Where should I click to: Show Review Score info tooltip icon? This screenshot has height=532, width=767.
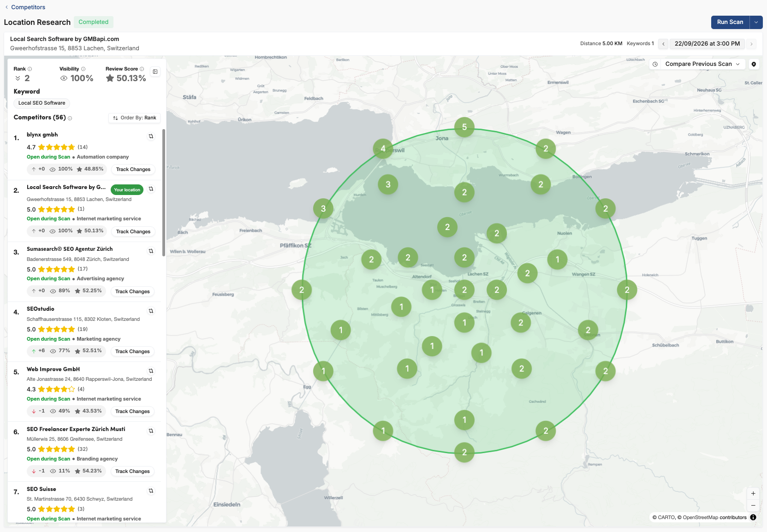142,69
